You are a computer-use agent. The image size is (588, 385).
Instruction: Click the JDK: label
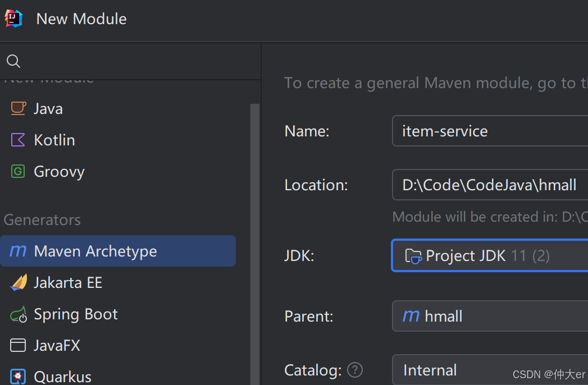click(x=299, y=256)
